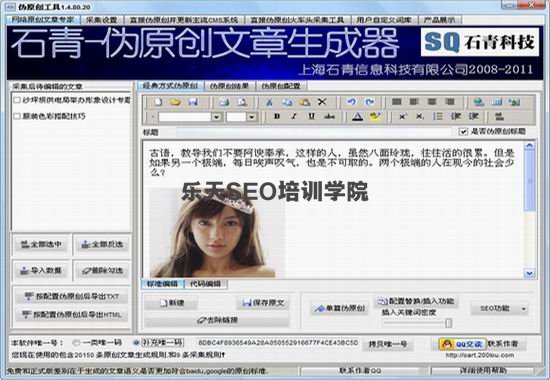Screen dimensions: 550x380
Task: Insert table with toolbar table icon
Action: pyautogui.click(x=497, y=102)
